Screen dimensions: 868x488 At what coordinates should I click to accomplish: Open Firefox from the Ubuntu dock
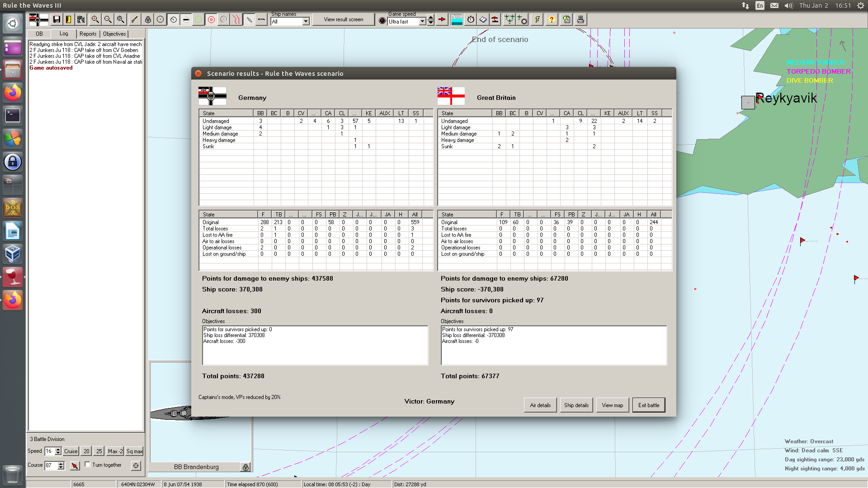[x=13, y=93]
